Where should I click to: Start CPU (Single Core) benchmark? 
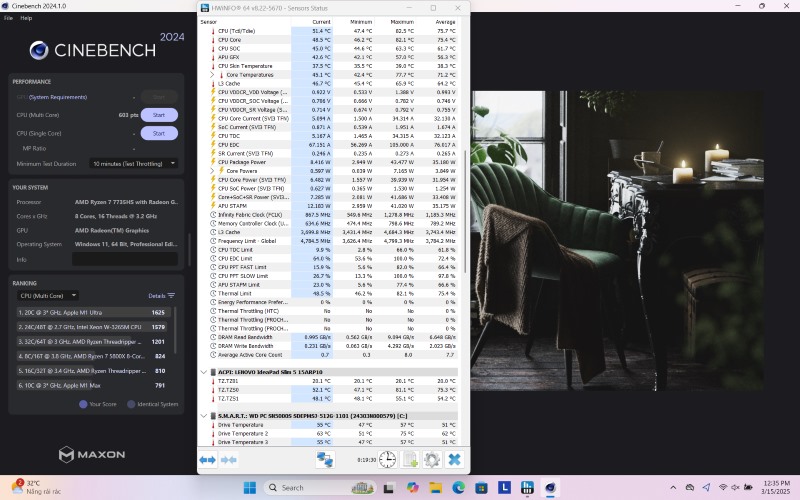click(159, 133)
